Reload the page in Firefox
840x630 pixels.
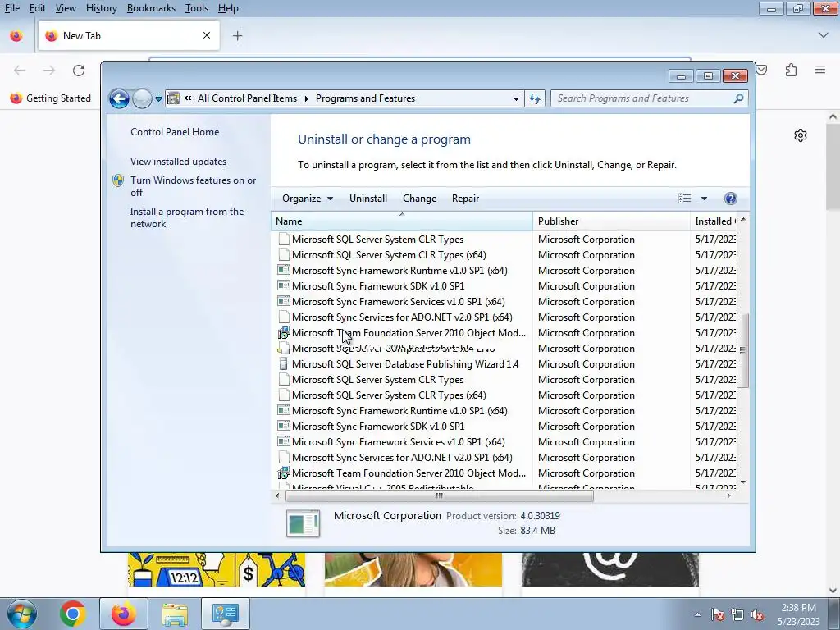click(79, 71)
